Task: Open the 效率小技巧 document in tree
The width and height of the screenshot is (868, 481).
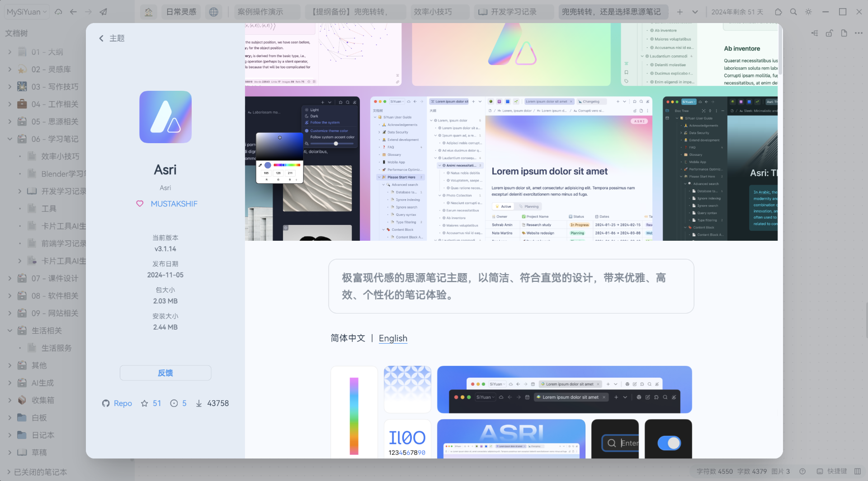Action: click(x=60, y=156)
